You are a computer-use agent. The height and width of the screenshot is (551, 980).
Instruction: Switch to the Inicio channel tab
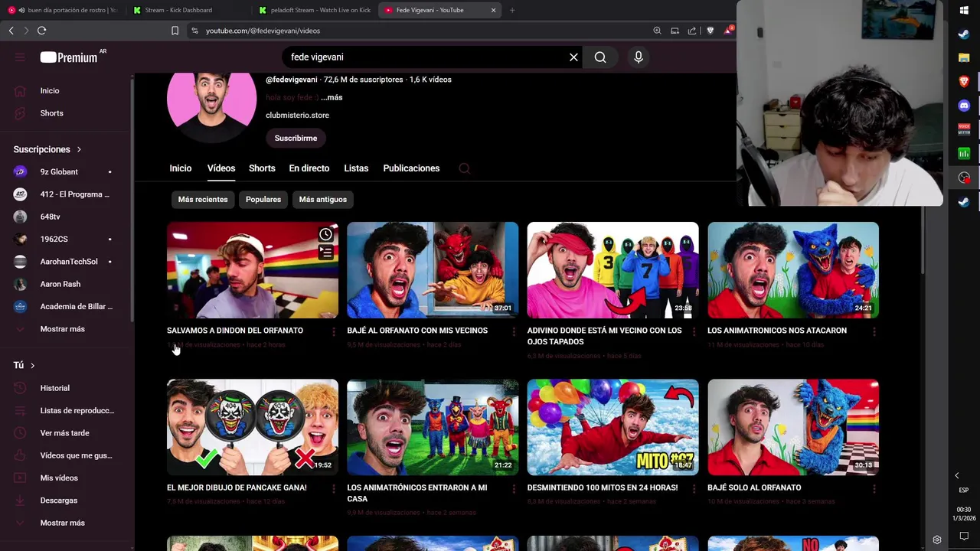[181, 168]
